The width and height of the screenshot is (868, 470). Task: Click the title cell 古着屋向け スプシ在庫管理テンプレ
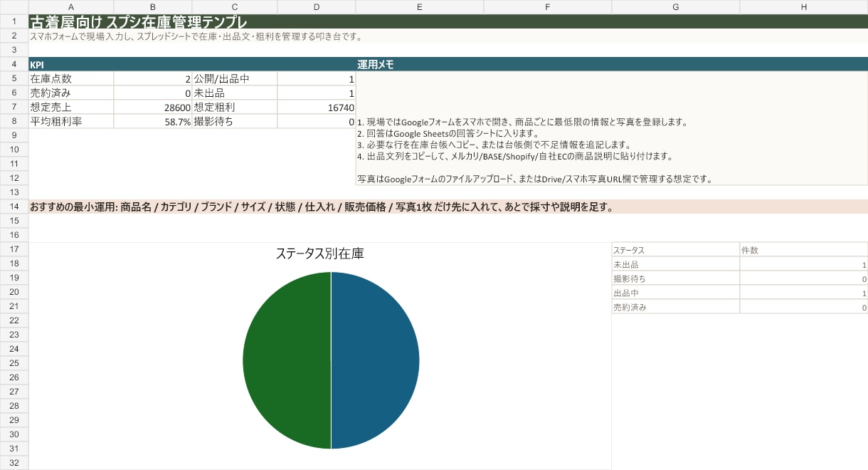[x=448, y=21]
